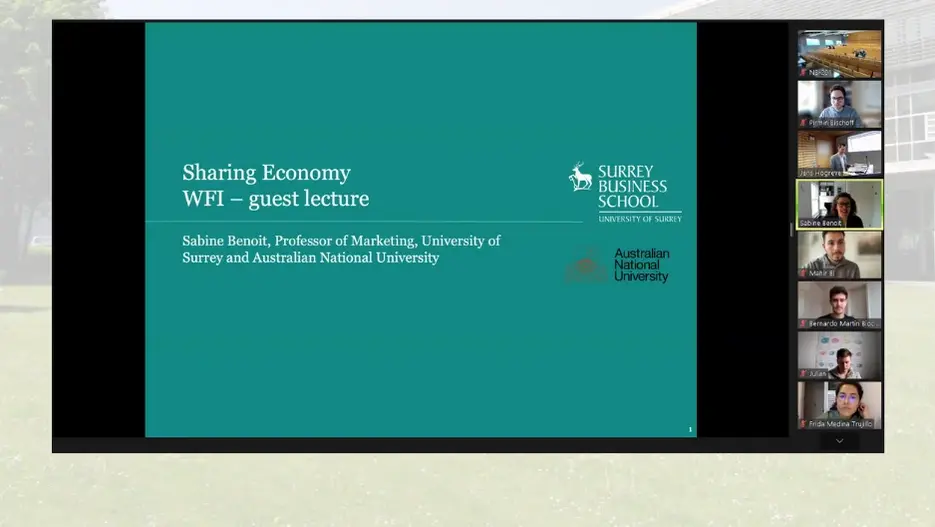Select Pirmin Bischoff's video thumbnail
Screen dimensions: 935x527
click(840, 104)
